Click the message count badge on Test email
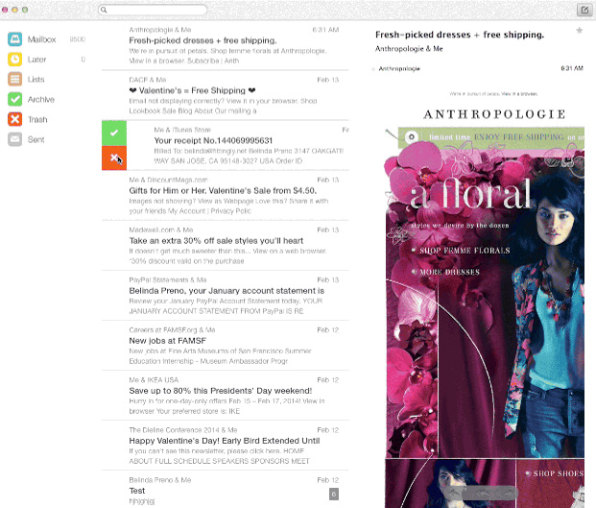 334,494
